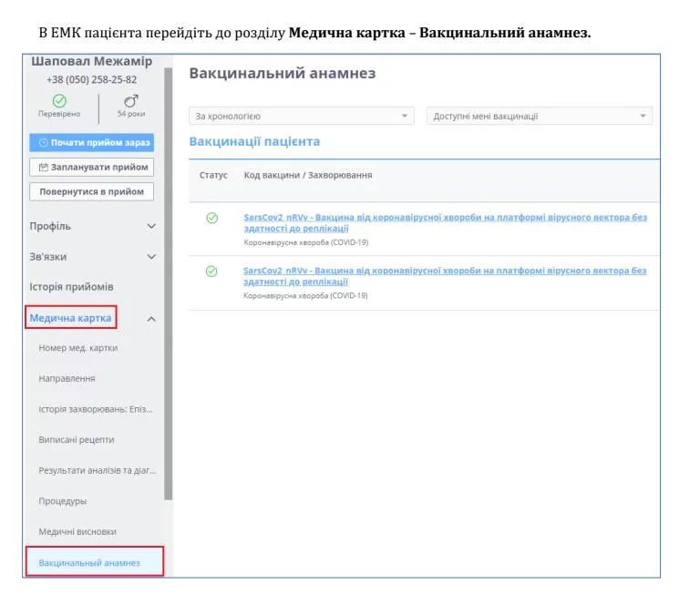Open Історія прийомів in the sidebar
The image size is (700, 595).
pyautogui.click(x=72, y=287)
